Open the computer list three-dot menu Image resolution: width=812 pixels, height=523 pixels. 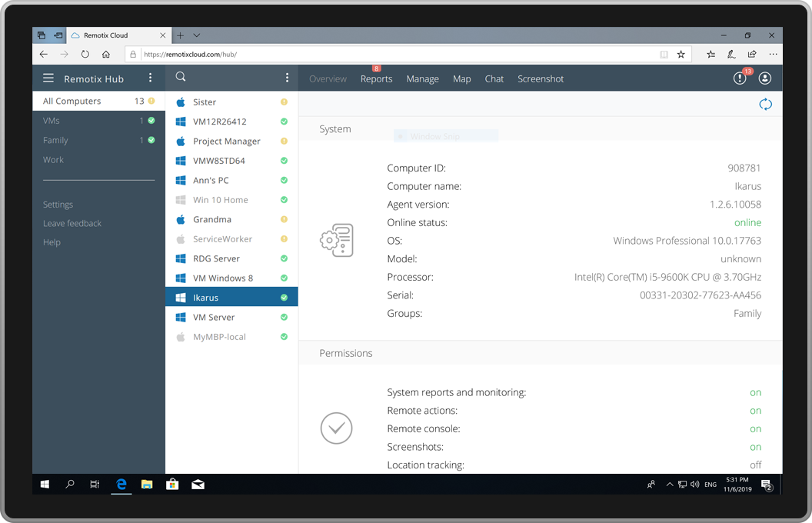pos(287,77)
